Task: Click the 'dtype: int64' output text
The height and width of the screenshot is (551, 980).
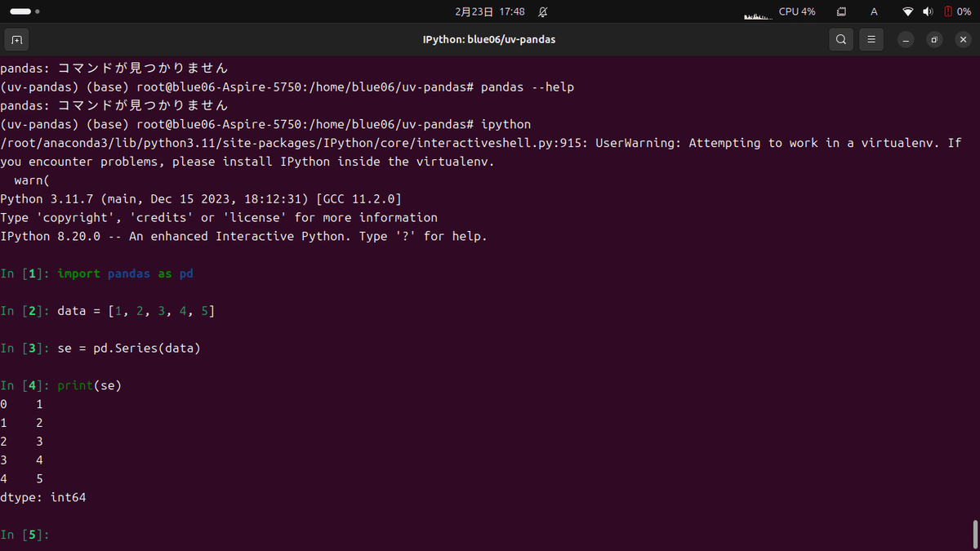Action: point(43,497)
